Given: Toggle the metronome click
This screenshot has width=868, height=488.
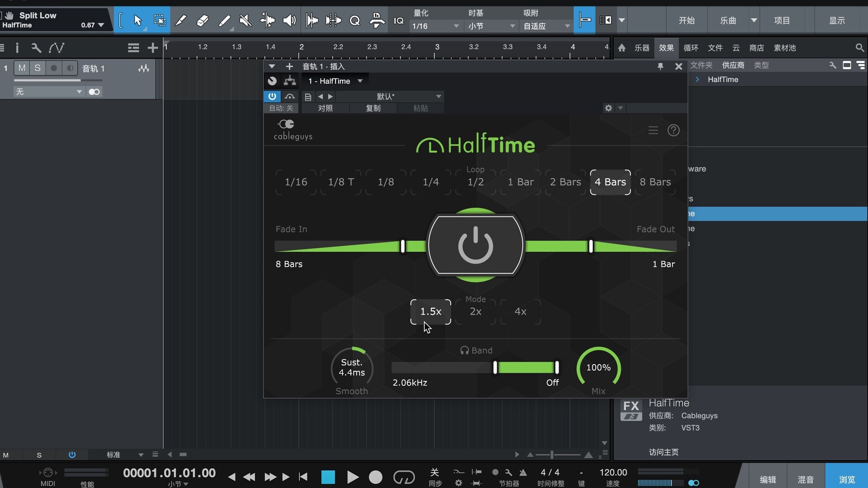Looking at the screenshot, I should (x=523, y=472).
